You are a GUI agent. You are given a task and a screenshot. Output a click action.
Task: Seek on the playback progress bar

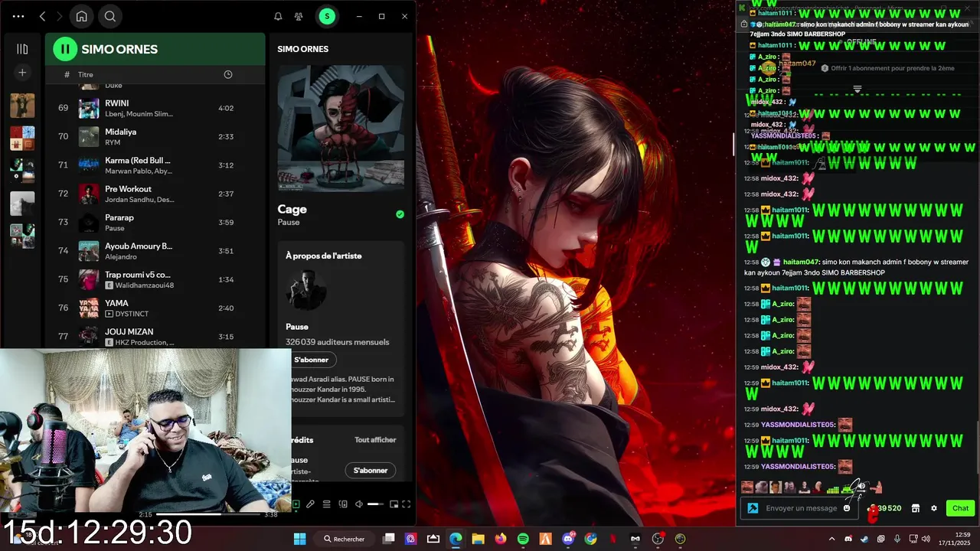[208, 514]
